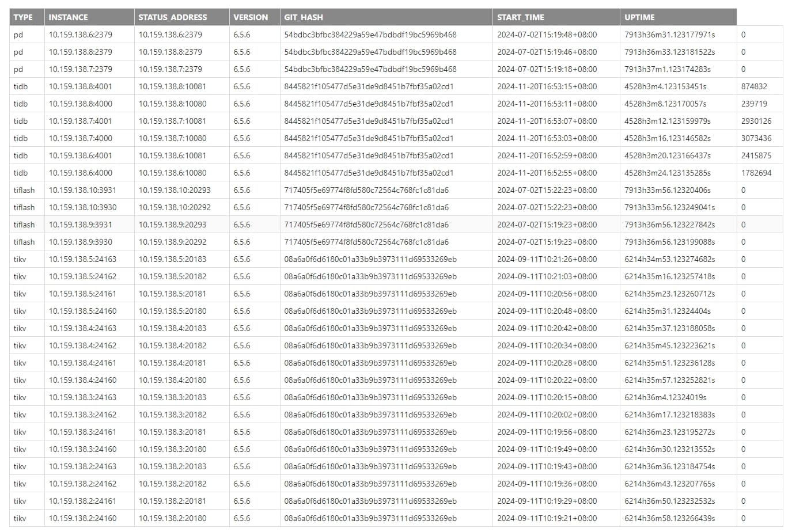Click status address 10.159.138.3:20180
This screenshot has width=792, height=532.
coord(172,449)
